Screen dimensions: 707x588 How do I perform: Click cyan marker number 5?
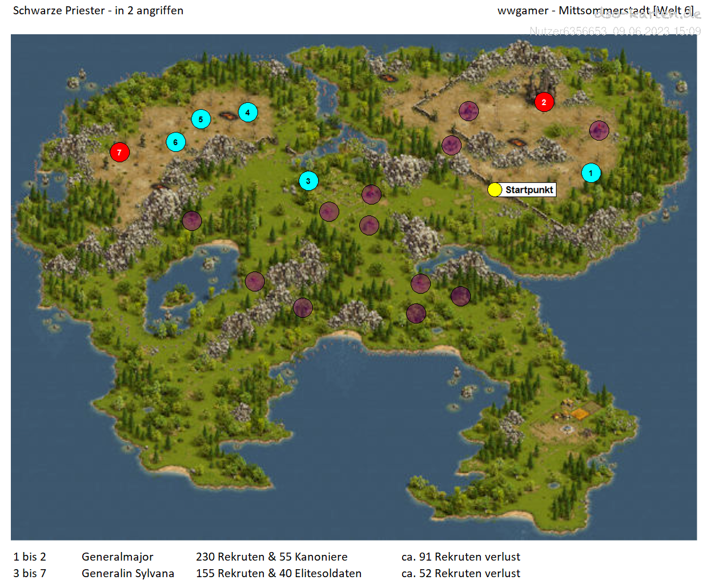pos(200,119)
